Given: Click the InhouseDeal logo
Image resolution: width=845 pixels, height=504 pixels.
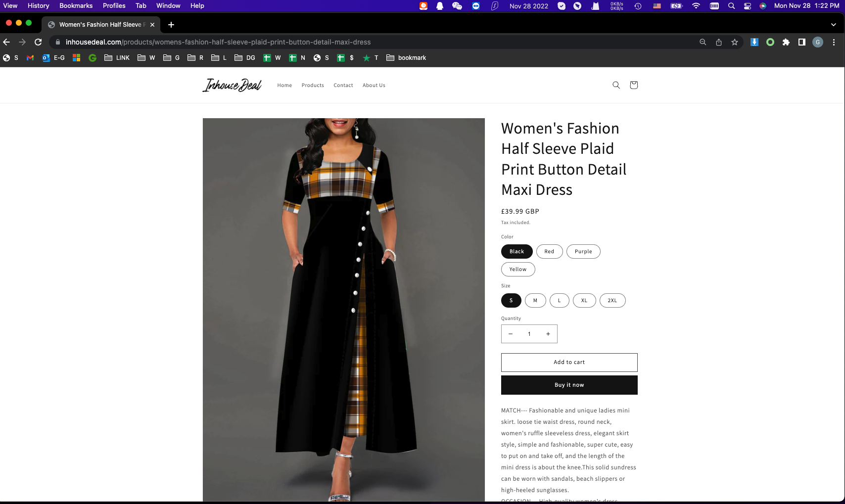Looking at the screenshot, I should coord(232,85).
